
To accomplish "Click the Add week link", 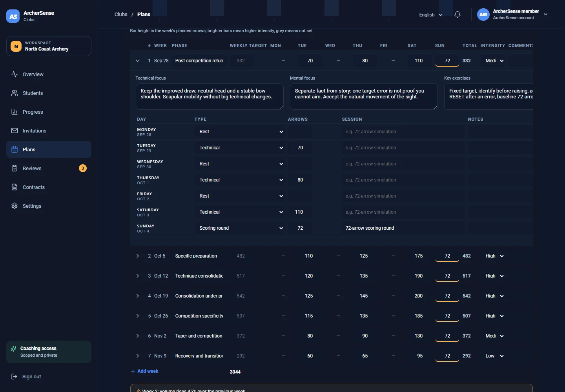I will point(144,371).
